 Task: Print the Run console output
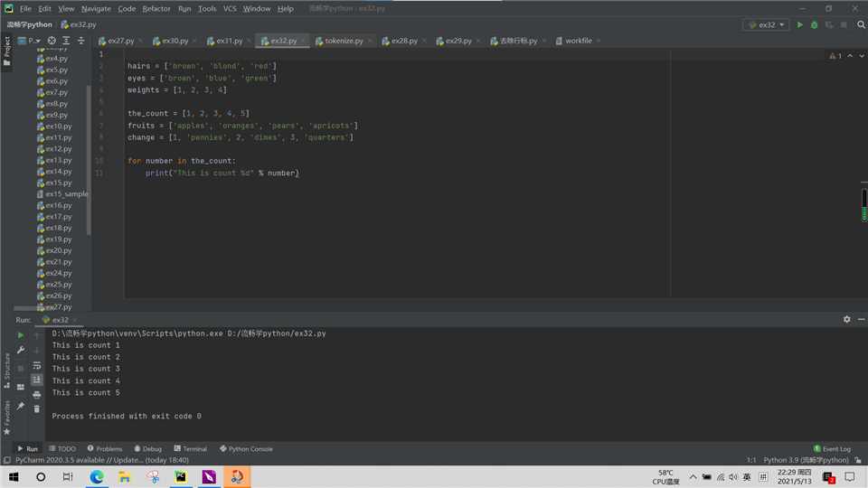click(36, 395)
